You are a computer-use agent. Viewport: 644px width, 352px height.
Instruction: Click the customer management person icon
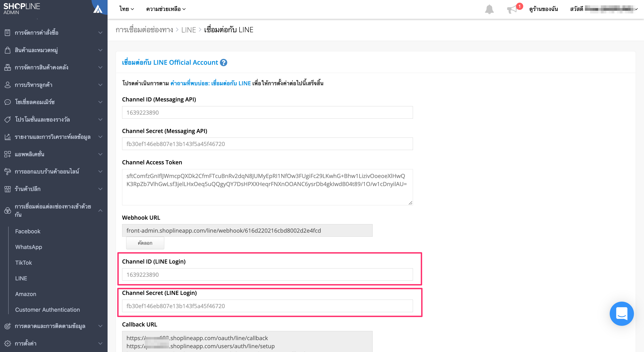click(7, 85)
